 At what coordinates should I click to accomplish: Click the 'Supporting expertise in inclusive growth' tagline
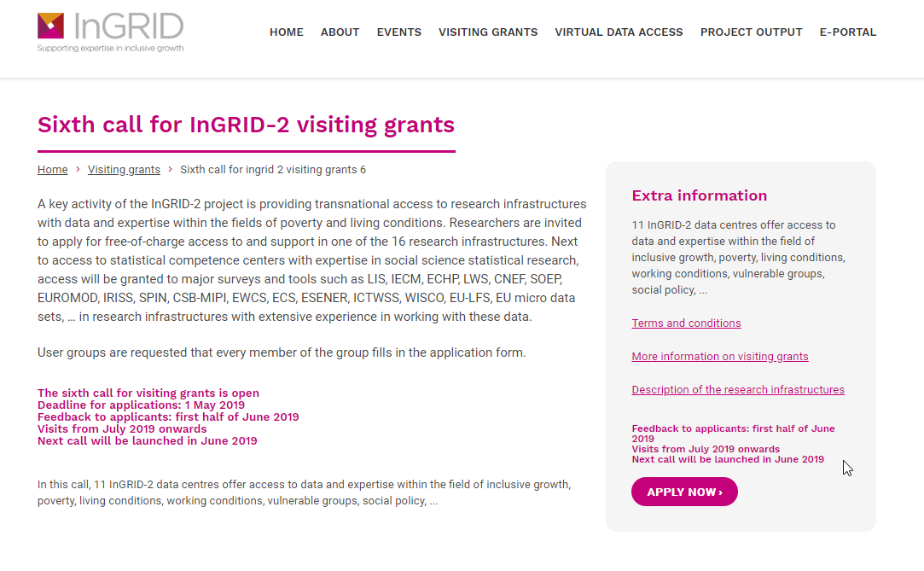click(x=110, y=49)
